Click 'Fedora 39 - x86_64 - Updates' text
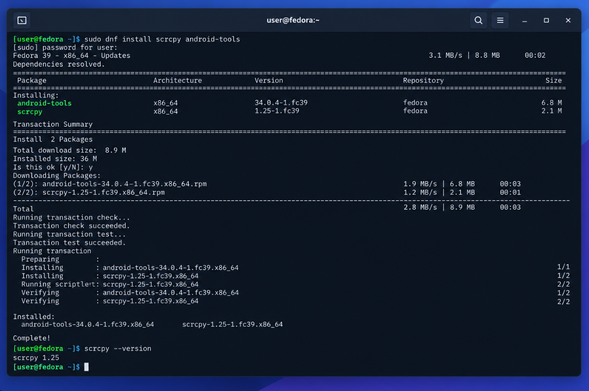This screenshot has height=391, width=589. tap(71, 56)
